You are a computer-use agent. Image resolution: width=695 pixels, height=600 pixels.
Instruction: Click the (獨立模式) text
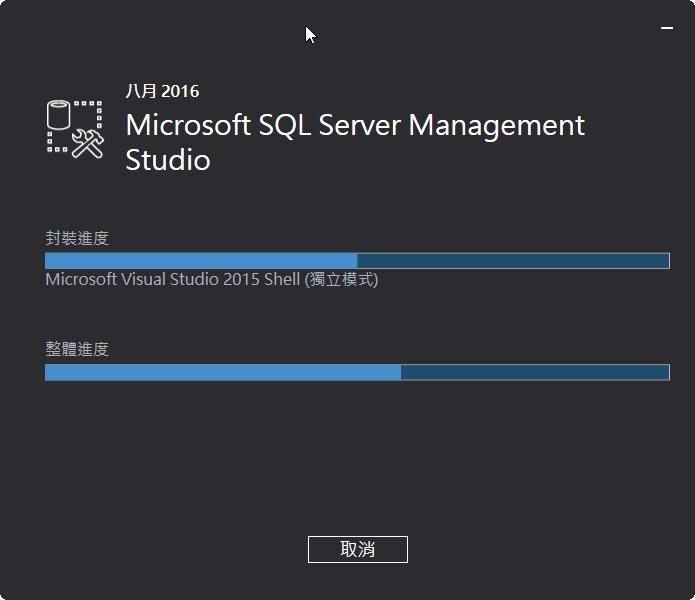click(341, 280)
